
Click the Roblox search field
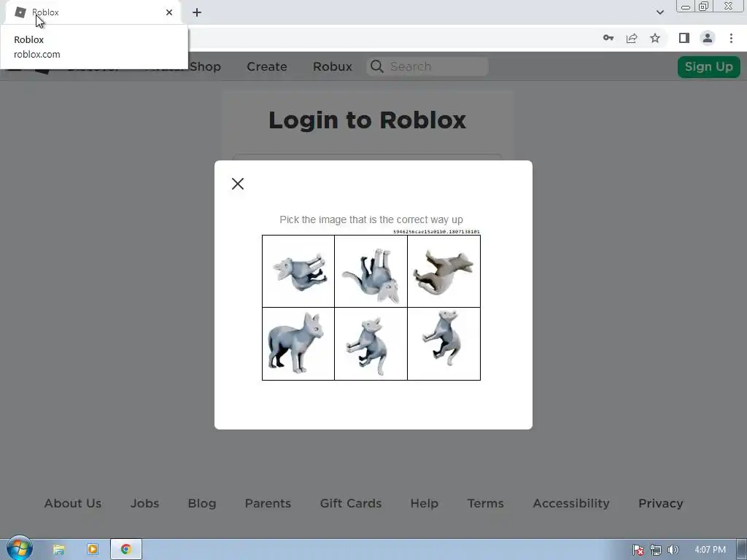427,66
